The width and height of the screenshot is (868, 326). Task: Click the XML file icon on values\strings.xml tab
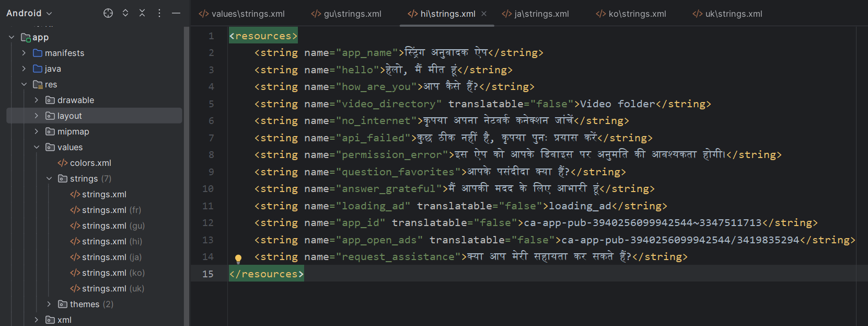tap(203, 14)
